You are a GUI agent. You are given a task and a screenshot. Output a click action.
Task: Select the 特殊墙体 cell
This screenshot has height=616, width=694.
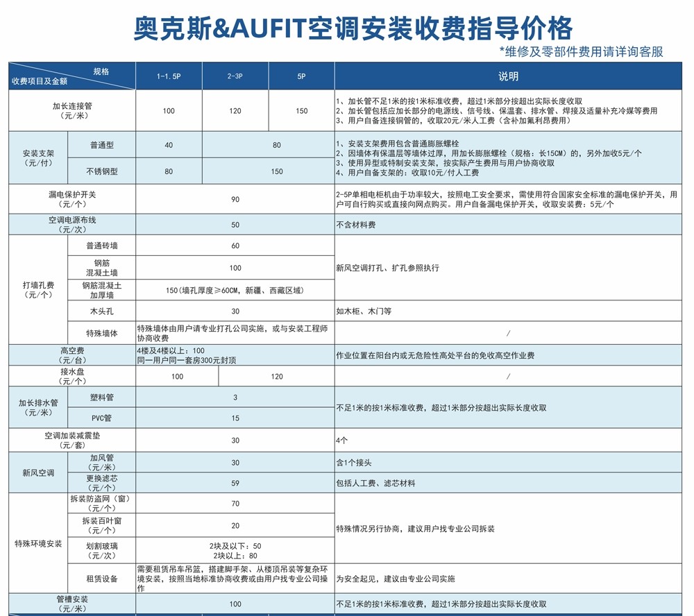click(x=102, y=333)
